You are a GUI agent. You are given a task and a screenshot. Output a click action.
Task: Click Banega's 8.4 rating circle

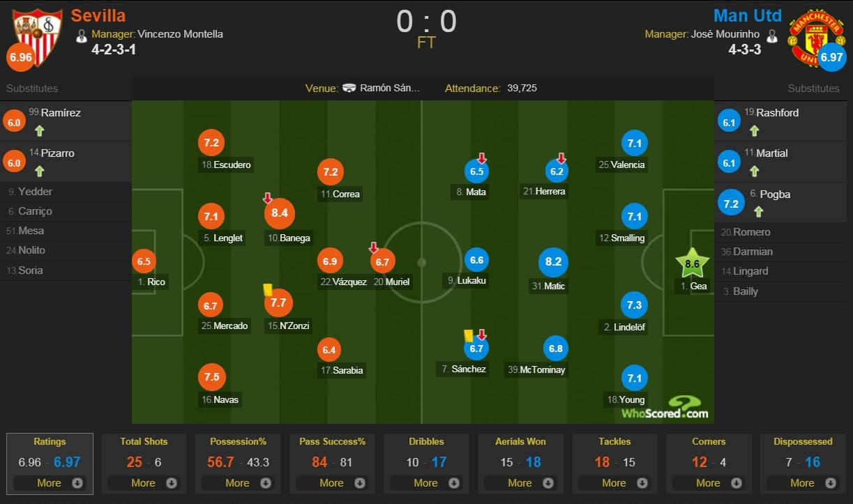(280, 213)
